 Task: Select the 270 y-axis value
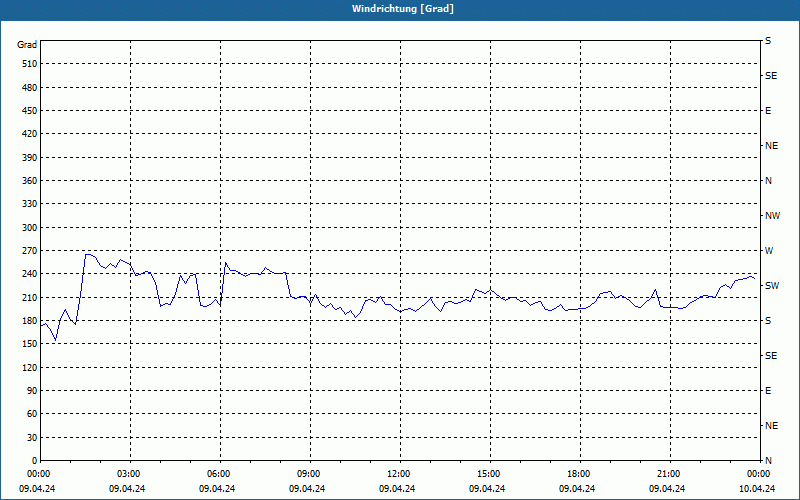coord(29,251)
